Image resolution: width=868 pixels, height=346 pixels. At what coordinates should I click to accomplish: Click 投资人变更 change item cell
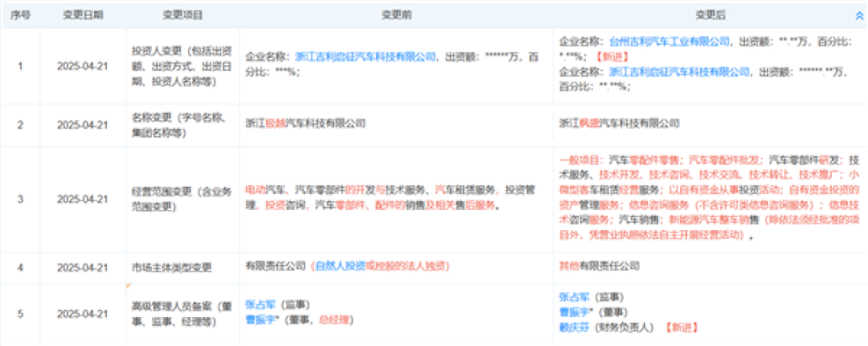182,66
